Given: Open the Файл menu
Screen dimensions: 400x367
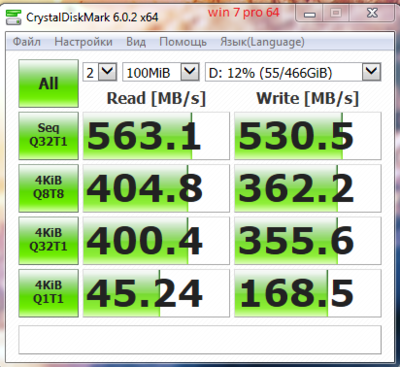Looking at the screenshot, I should (x=27, y=42).
